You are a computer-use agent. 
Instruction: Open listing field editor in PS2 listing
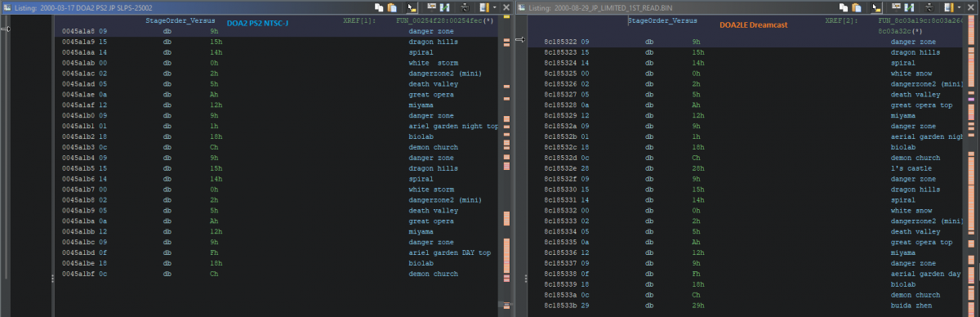point(431,7)
